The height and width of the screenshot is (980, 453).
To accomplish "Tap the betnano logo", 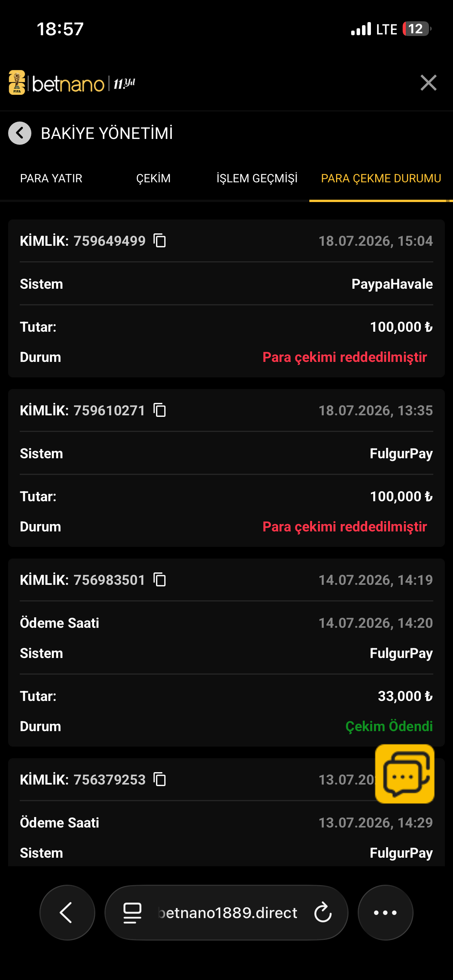I will coord(72,83).
